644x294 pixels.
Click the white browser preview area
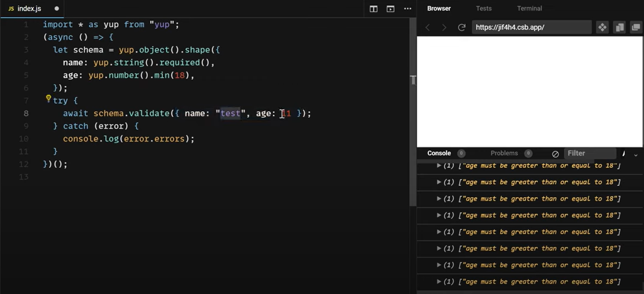coord(530,91)
